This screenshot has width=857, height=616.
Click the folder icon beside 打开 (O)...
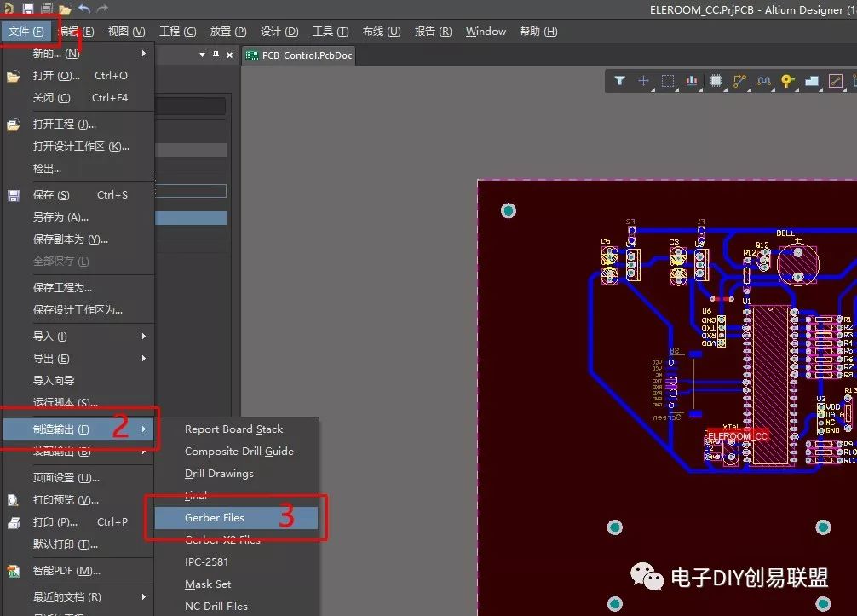tap(13, 76)
